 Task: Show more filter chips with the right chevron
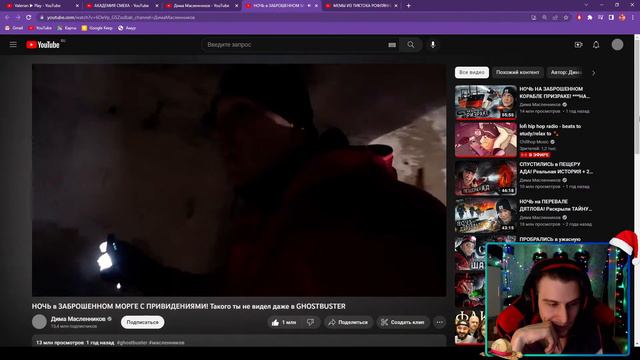pos(593,73)
